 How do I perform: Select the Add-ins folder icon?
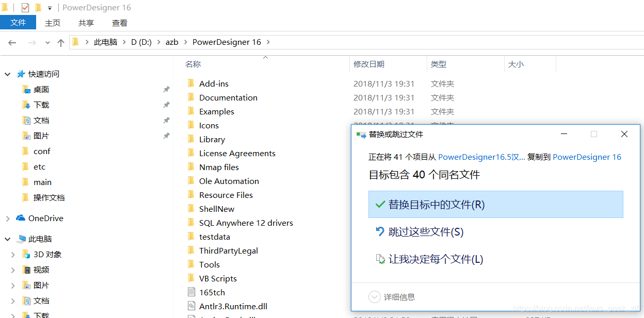click(191, 83)
